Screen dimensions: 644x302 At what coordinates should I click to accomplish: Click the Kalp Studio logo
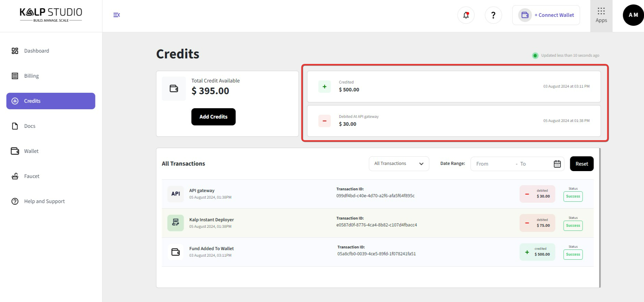pos(51,14)
